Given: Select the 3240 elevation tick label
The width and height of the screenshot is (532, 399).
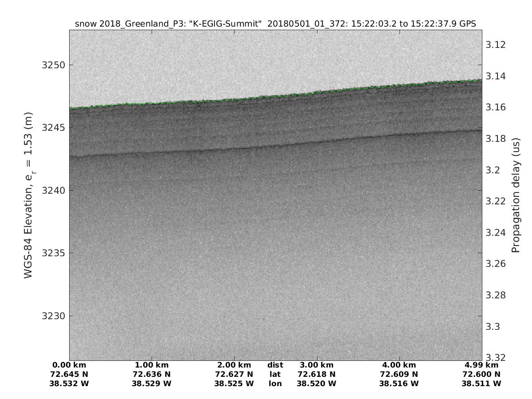Looking at the screenshot, I should coord(53,191).
